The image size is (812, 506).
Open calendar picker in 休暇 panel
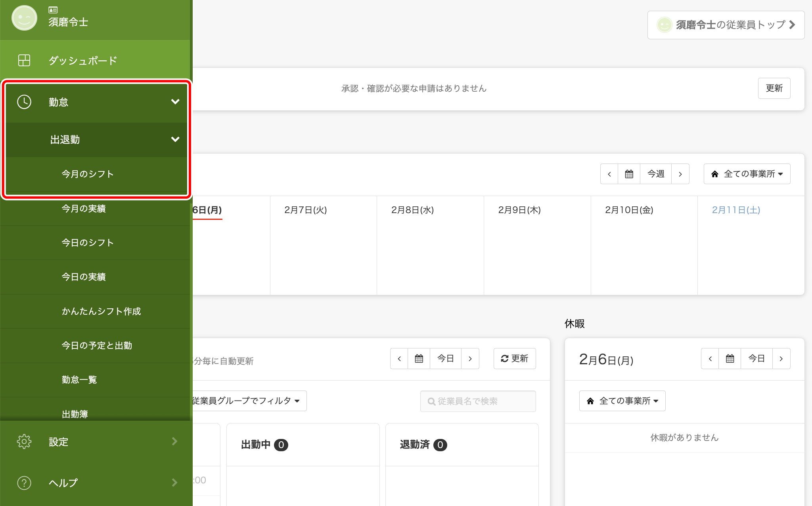click(730, 359)
